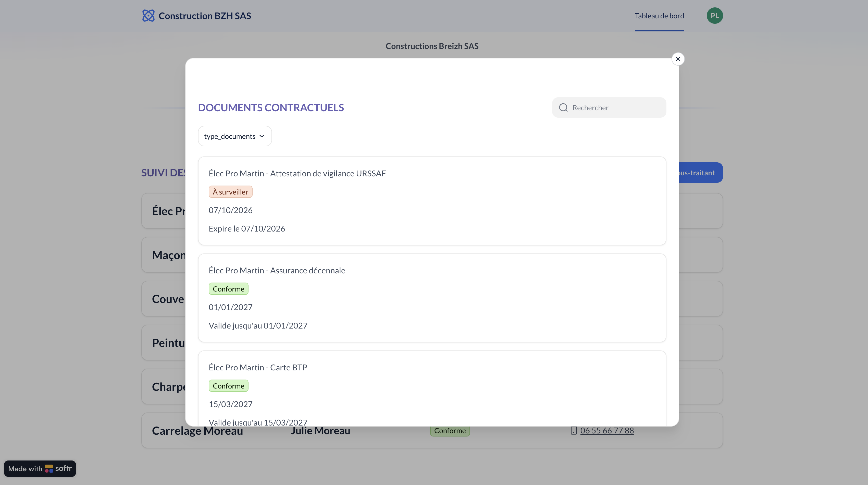
Task: Click Julie Moreau contact name
Action: (320, 431)
